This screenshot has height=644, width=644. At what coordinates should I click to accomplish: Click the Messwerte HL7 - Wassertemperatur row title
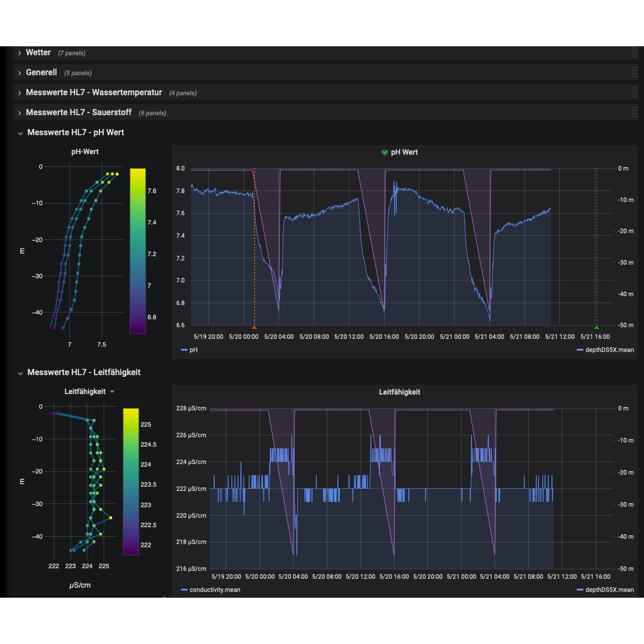click(x=94, y=93)
